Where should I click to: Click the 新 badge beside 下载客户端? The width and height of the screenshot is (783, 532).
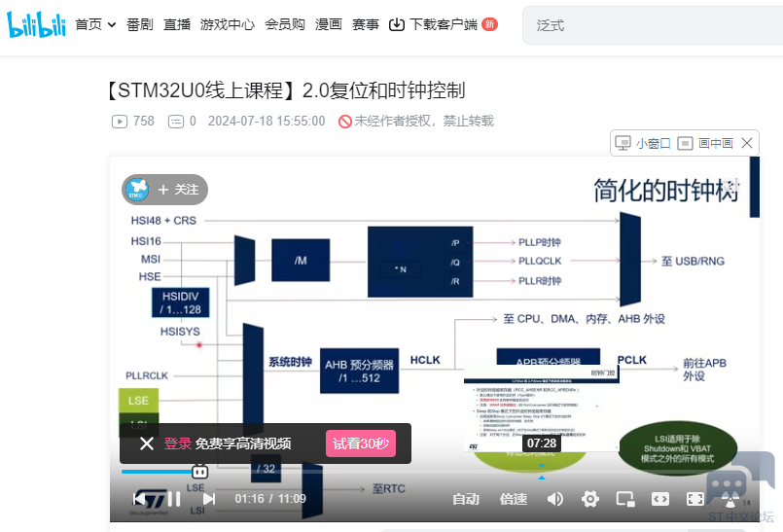489,24
